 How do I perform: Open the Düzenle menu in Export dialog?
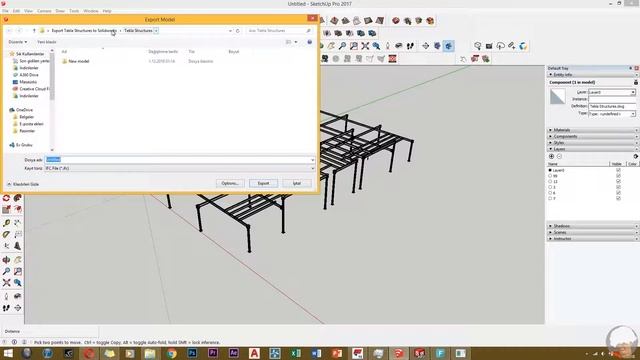click(18, 42)
